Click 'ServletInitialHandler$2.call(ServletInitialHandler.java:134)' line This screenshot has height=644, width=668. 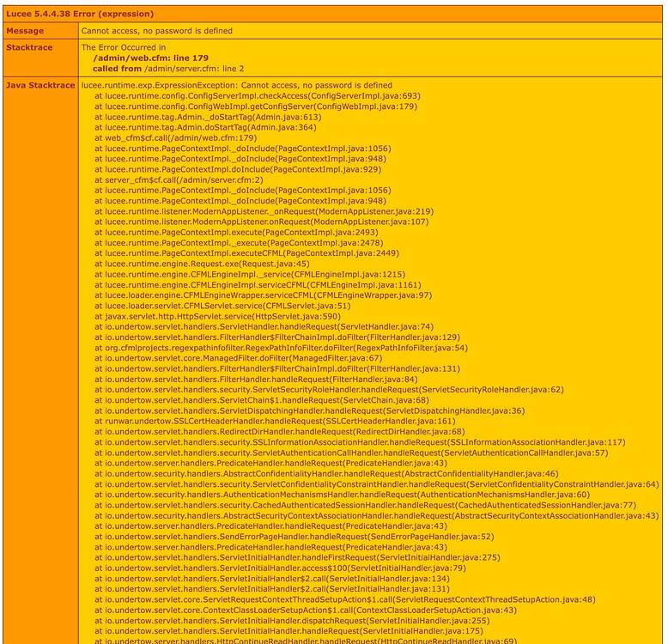click(272, 579)
